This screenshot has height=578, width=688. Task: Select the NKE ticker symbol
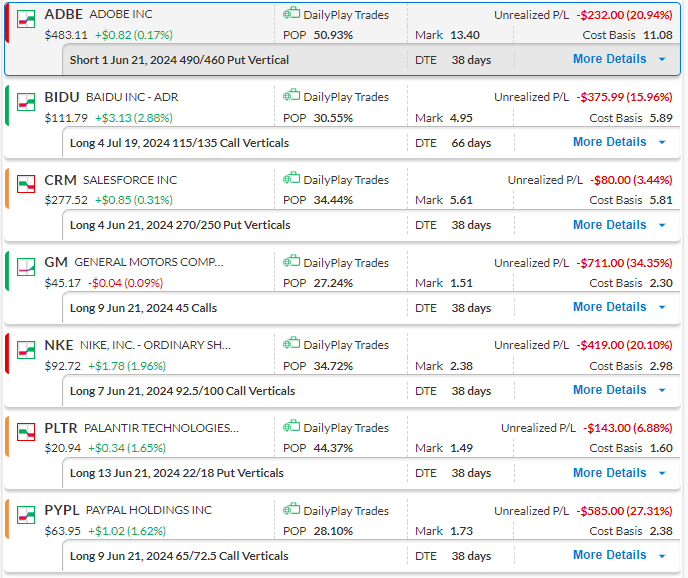[59, 345]
